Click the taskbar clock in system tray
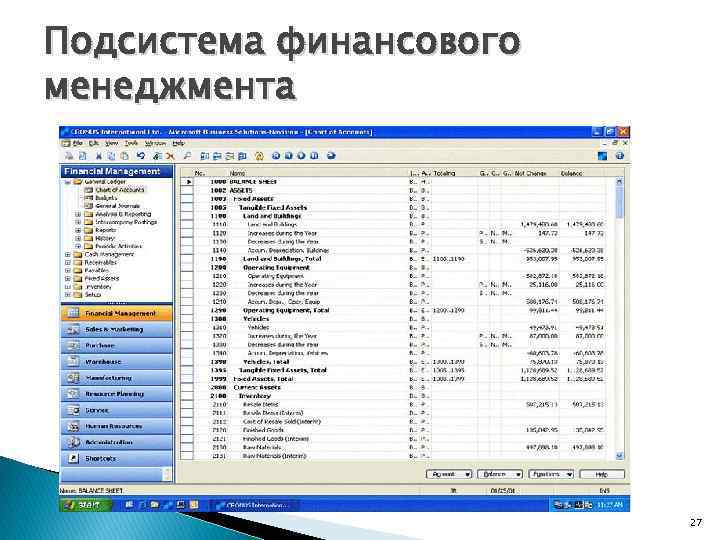720x540 pixels. pyautogui.click(x=610, y=505)
